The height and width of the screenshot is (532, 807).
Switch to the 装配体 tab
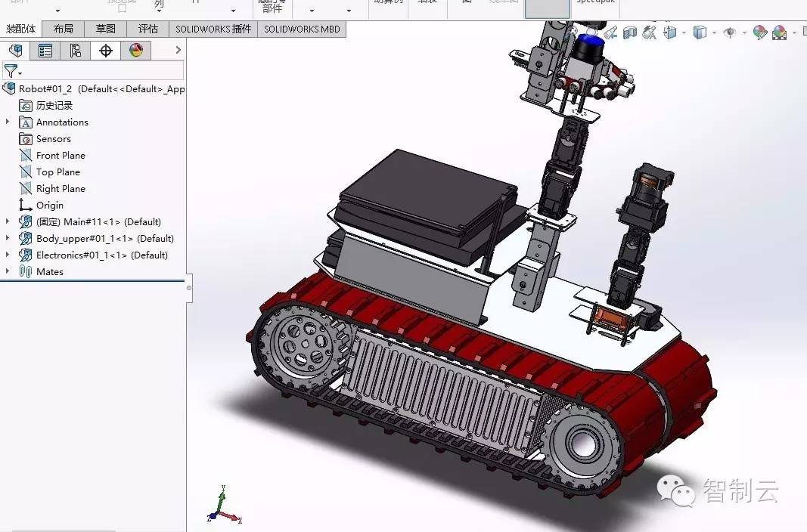click(20, 29)
